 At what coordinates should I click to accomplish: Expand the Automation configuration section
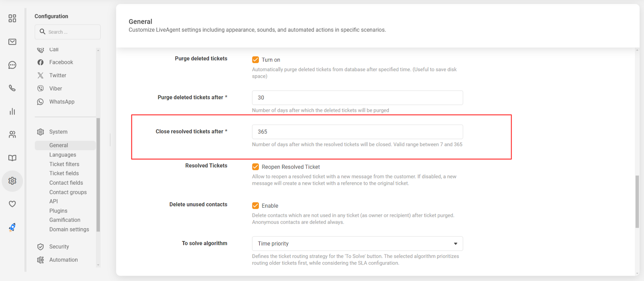(x=63, y=260)
